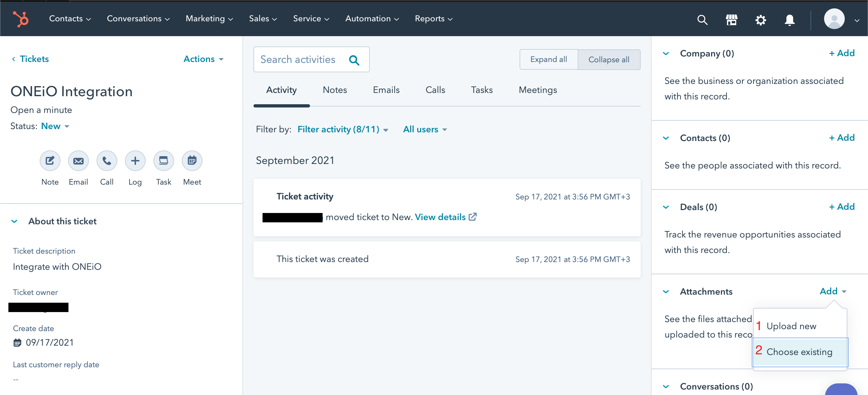Screen dimensions: 868x395
Task: Focus the Search activities field
Action: 311,60
